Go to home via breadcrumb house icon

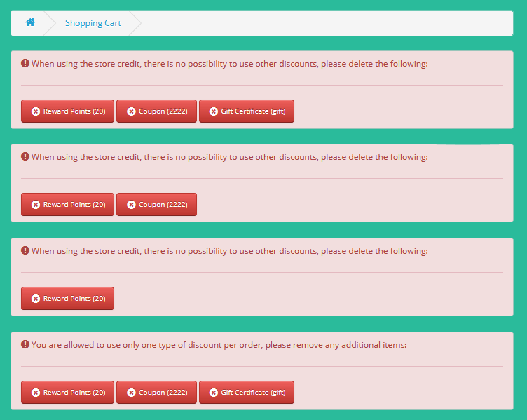[x=30, y=22]
